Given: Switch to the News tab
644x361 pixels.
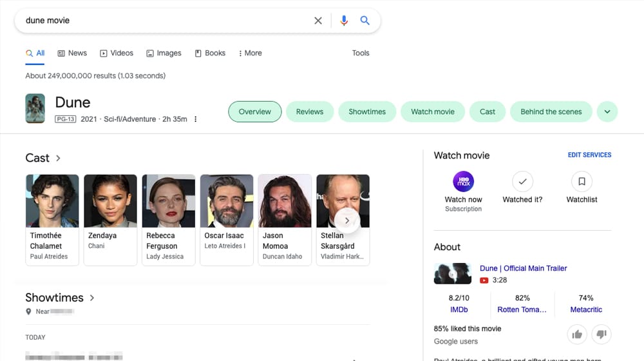Looking at the screenshot, I should pos(72,53).
